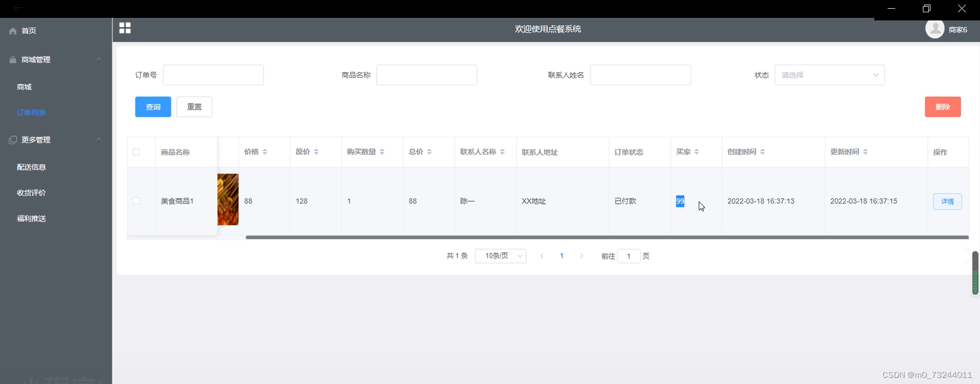Image resolution: width=980 pixels, height=384 pixels.
Task: Open the user avatar icon
Action: click(x=935, y=29)
